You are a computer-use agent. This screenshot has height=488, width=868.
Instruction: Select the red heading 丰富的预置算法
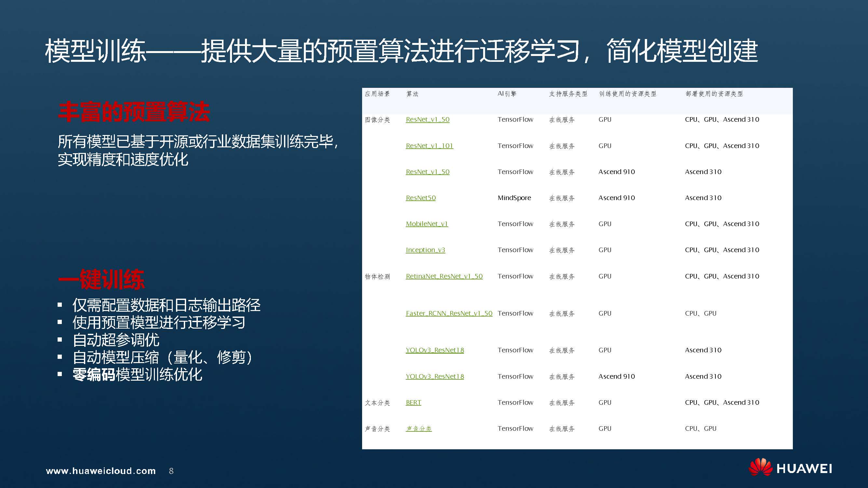[134, 112]
